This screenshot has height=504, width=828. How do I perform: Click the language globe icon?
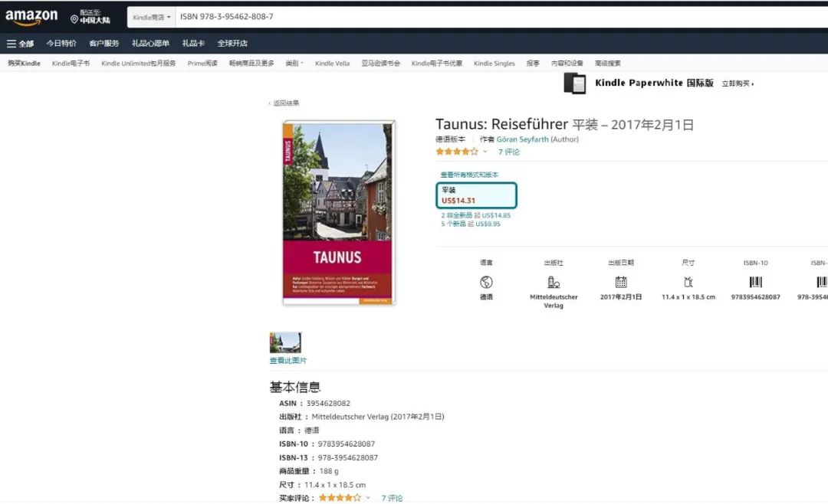(x=486, y=283)
